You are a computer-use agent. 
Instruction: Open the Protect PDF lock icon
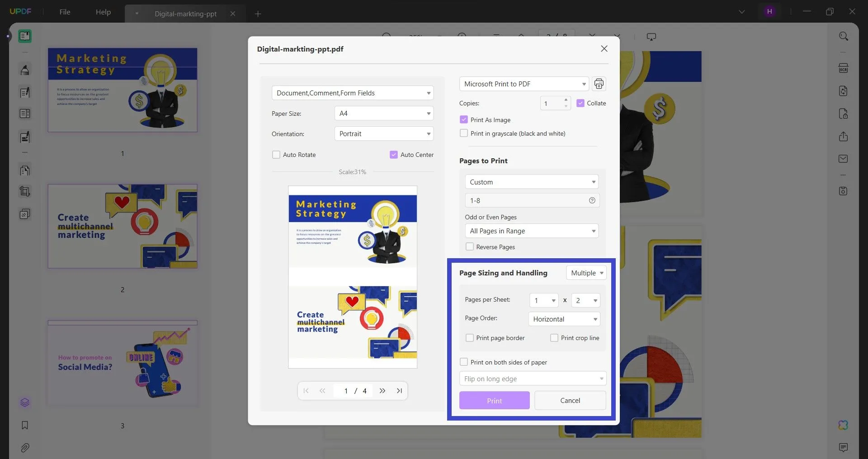click(843, 114)
